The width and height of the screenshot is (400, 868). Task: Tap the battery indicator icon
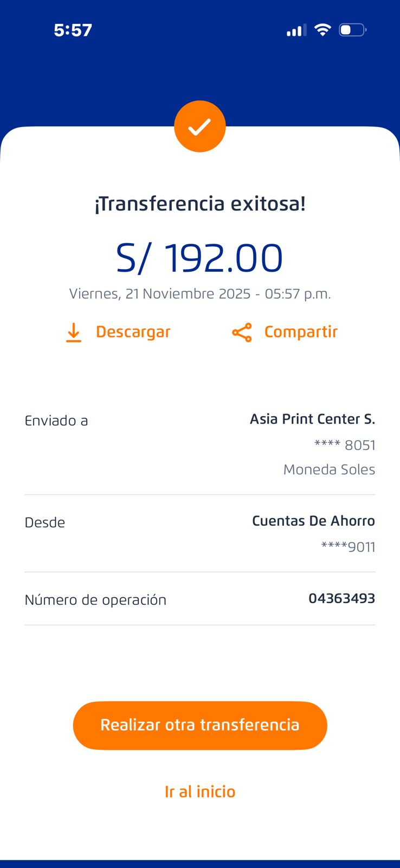(352, 30)
